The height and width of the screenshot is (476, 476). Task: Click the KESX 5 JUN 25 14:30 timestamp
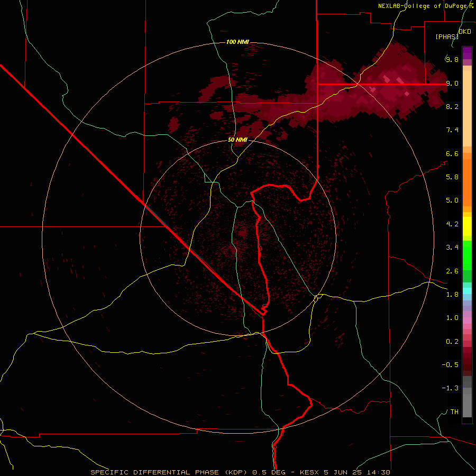[x=345, y=472]
